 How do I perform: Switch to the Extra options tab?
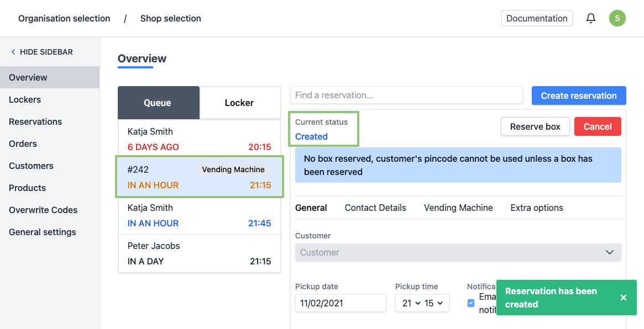[537, 208]
